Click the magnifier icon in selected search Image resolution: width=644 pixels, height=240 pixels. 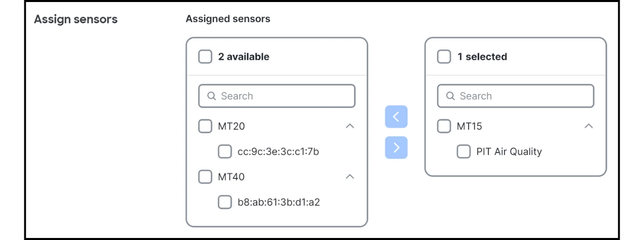pos(451,96)
